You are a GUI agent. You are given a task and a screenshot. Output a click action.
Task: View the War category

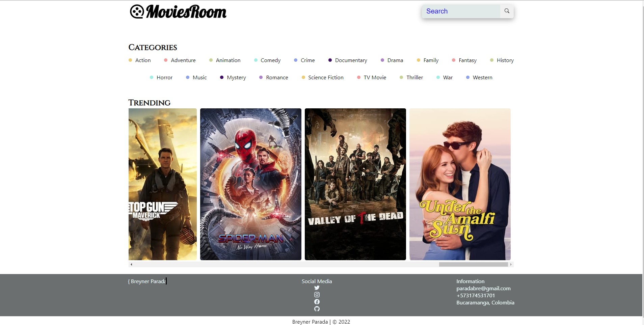click(x=445, y=77)
